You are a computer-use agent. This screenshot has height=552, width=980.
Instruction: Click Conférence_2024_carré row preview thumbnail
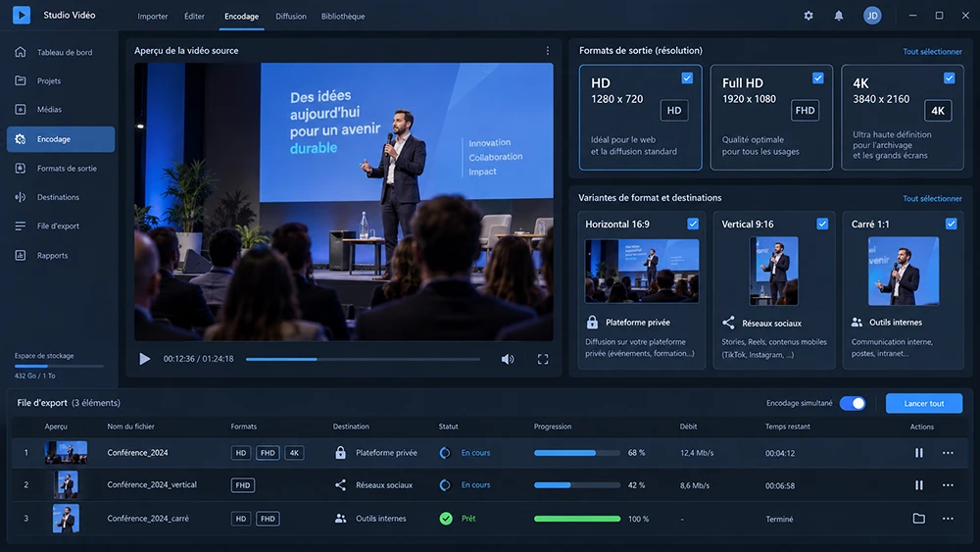pyautogui.click(x=66, y=519)
